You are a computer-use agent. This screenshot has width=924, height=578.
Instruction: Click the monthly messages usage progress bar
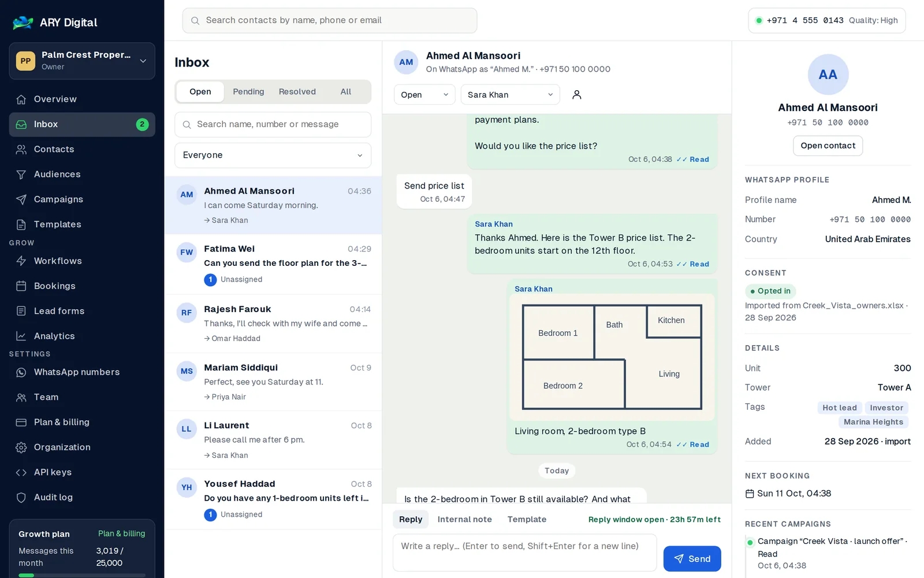coord(82,575)
